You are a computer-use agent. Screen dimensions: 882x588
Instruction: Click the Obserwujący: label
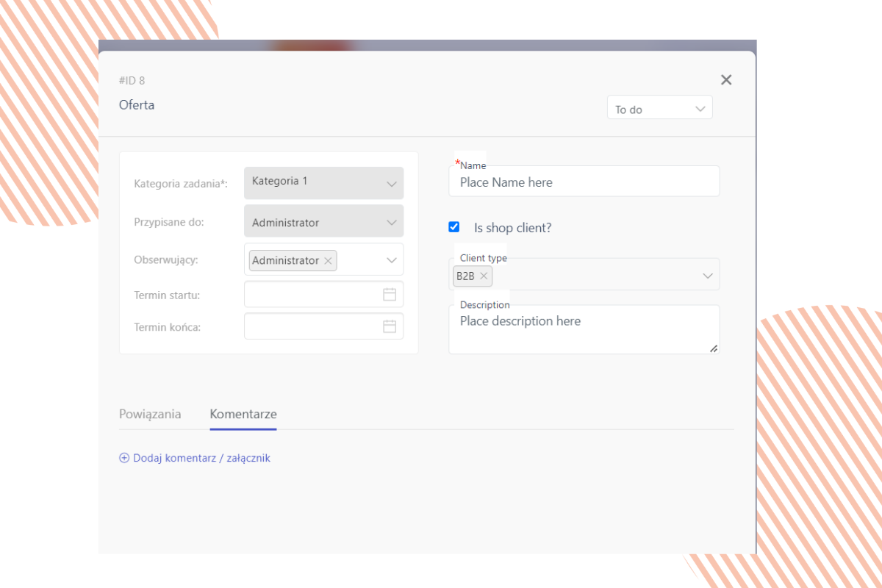point(166,260)
